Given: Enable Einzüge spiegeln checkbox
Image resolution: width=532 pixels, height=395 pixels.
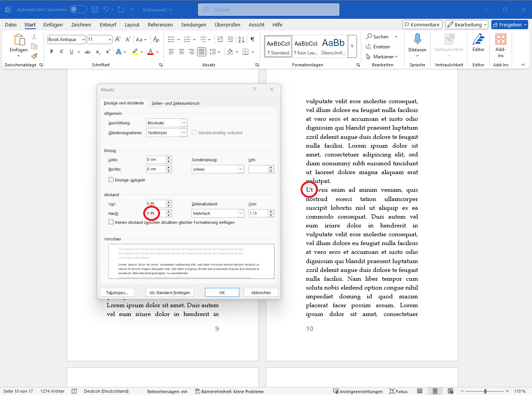Looking at the screenshot, I should pyautogui.click(x=111, y=180).
